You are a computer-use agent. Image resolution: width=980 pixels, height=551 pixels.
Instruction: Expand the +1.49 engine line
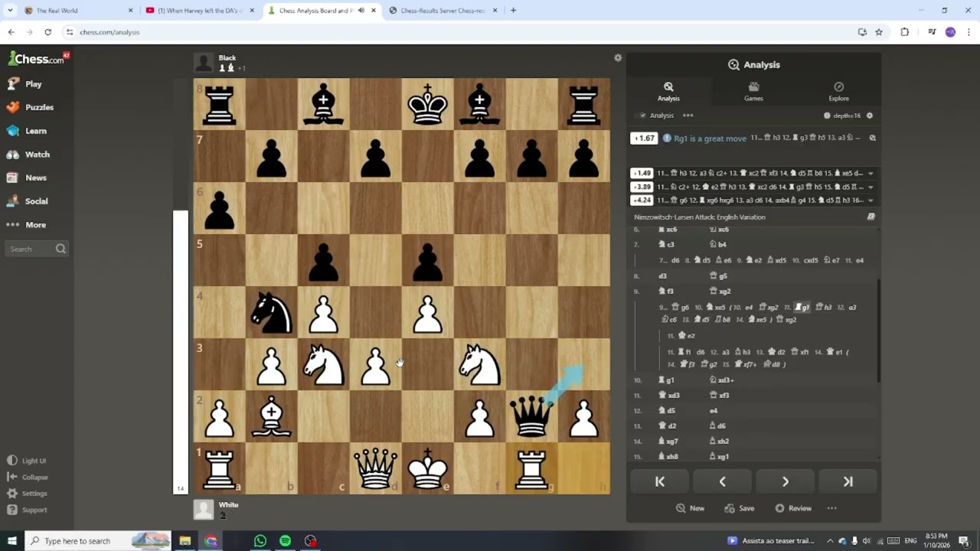(x=871, y=174)
